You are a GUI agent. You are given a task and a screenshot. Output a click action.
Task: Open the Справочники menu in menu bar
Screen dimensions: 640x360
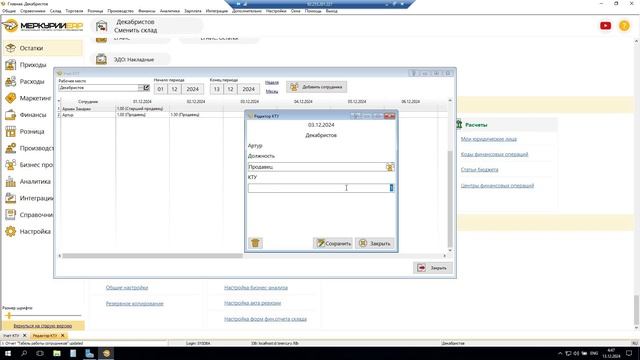point(33,11)
